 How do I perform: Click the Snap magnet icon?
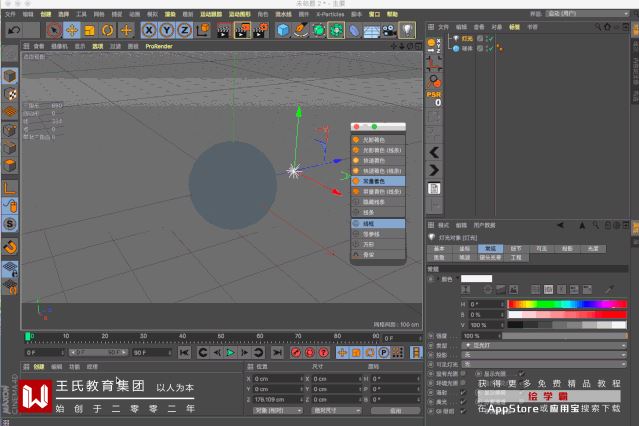tap(10, 247)
